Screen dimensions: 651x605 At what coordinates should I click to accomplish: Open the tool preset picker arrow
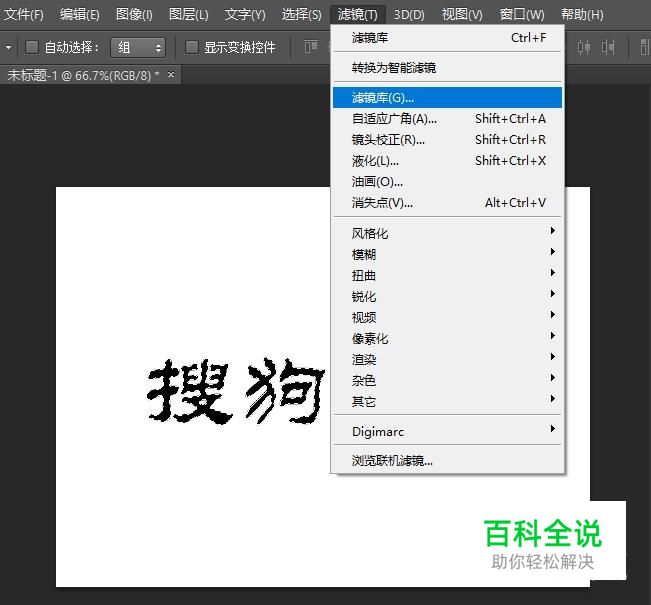[8, 47]
